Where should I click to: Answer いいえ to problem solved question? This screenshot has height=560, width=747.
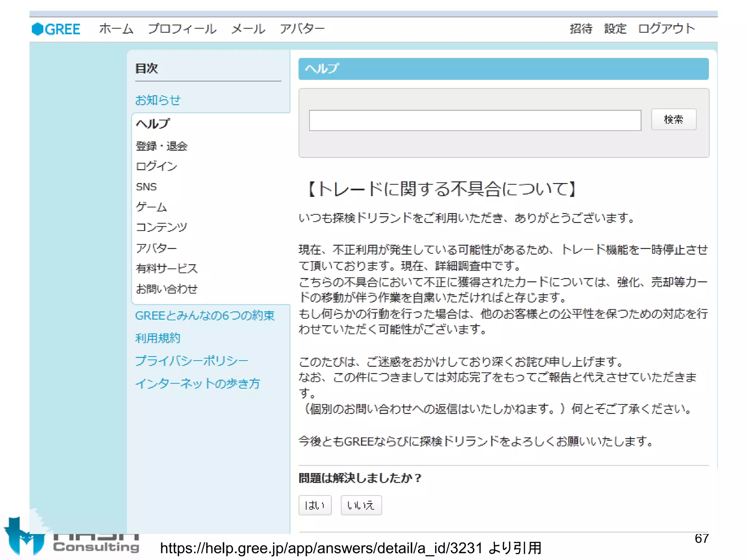(x=361, y=505)
